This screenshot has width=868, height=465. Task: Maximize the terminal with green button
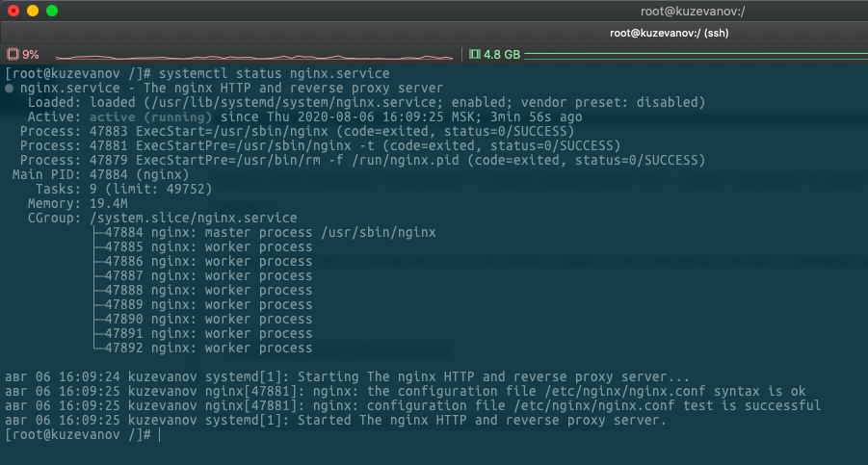pyautogui.click(x=52, y=11)
